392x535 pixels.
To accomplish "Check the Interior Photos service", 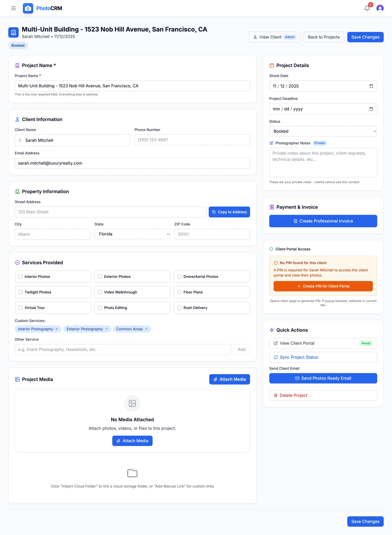I will (20, 277).
